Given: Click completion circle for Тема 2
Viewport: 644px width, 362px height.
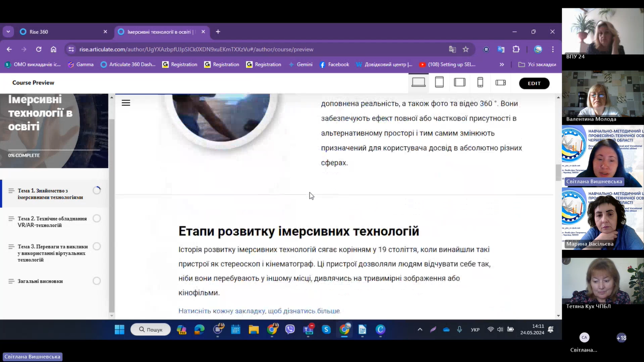Looking at the screenshot, I should pyautogui.click(x=97, y=219).
